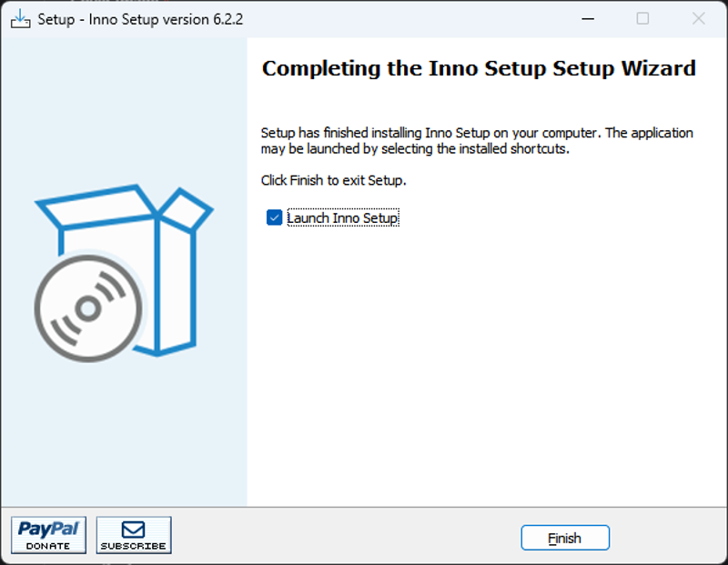Click the DONATE caption under PayPal

click(x=48, y=546)
